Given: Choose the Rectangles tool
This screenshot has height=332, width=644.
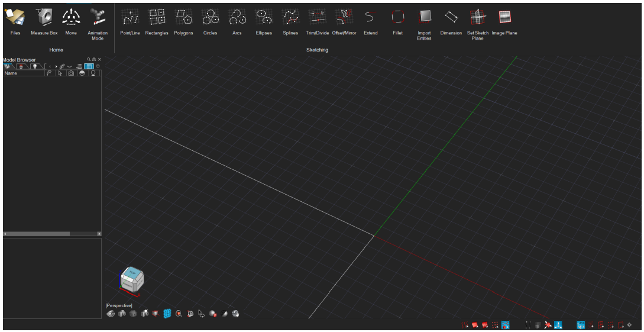Looking at the screenshot, I should coord(157,21).
